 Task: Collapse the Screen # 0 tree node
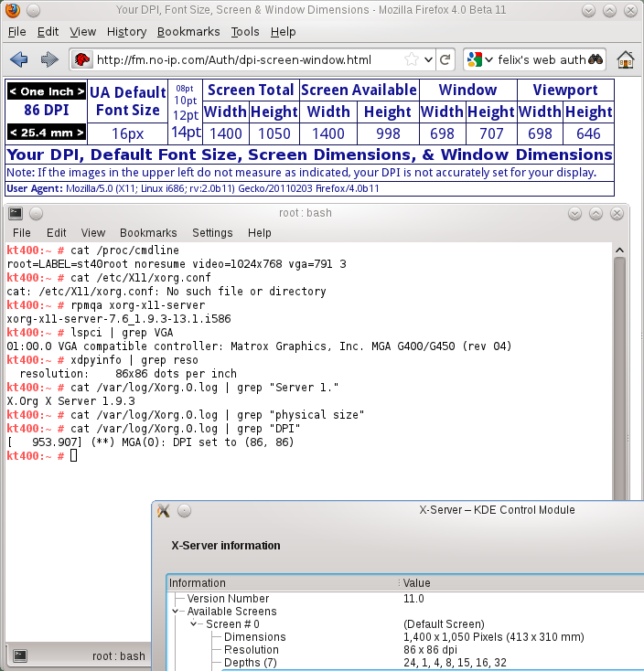pos(194,624)
